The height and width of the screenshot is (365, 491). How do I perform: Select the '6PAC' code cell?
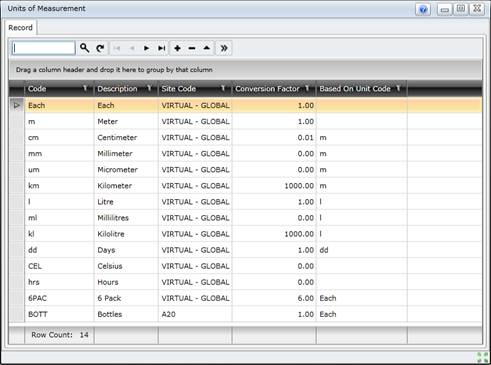tap(59, 298)
